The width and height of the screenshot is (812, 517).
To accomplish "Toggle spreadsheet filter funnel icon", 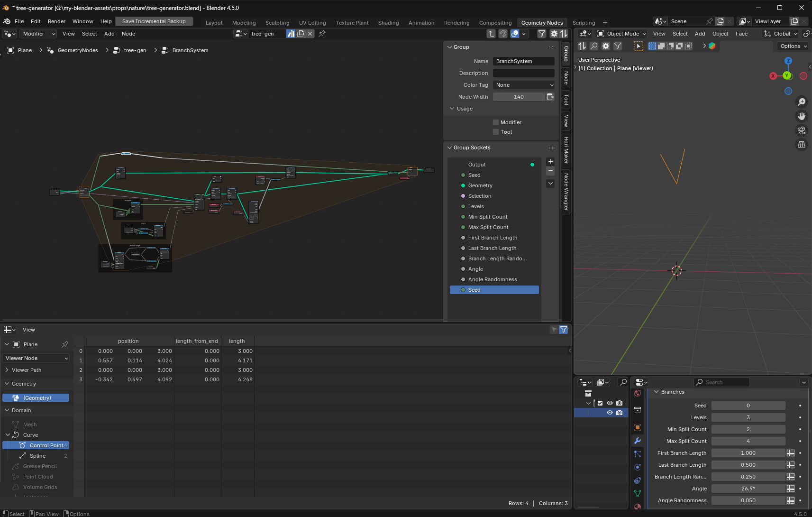I will point(564,330).
